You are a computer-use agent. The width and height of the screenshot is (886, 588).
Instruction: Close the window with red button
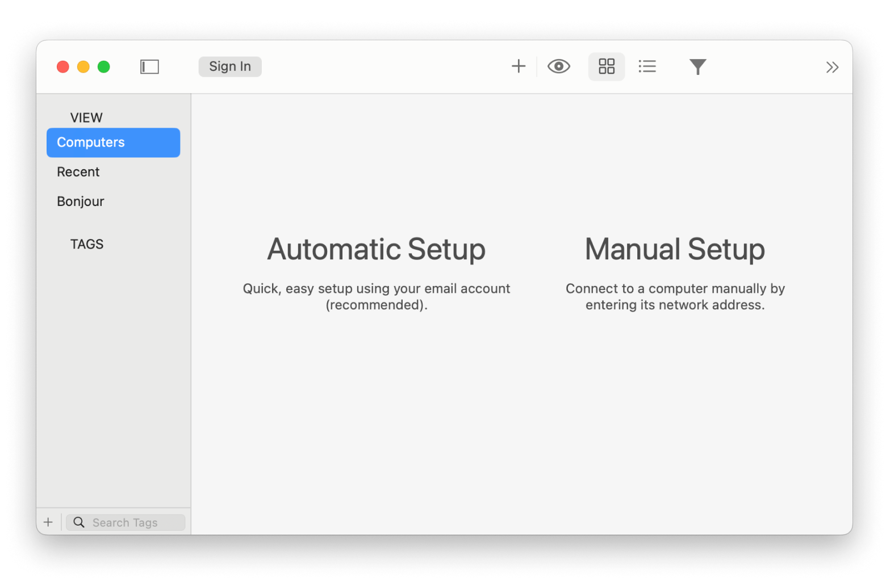tap(63, 67)
